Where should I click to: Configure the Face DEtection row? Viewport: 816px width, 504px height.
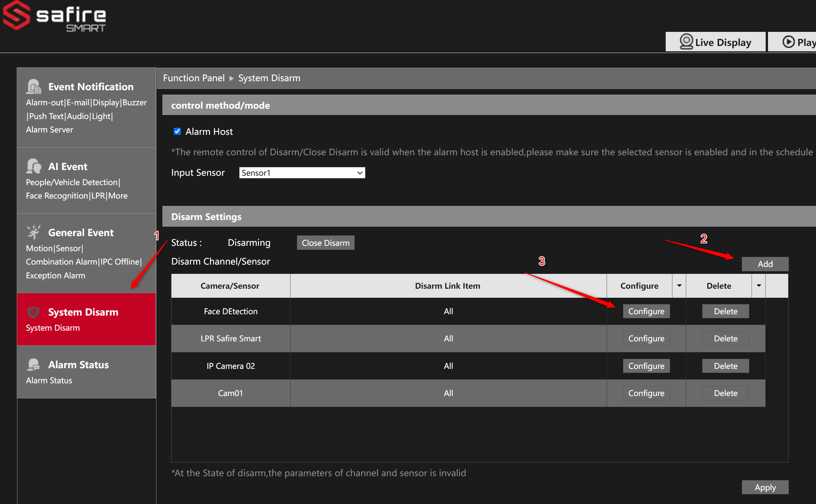[x=646, y=311]
